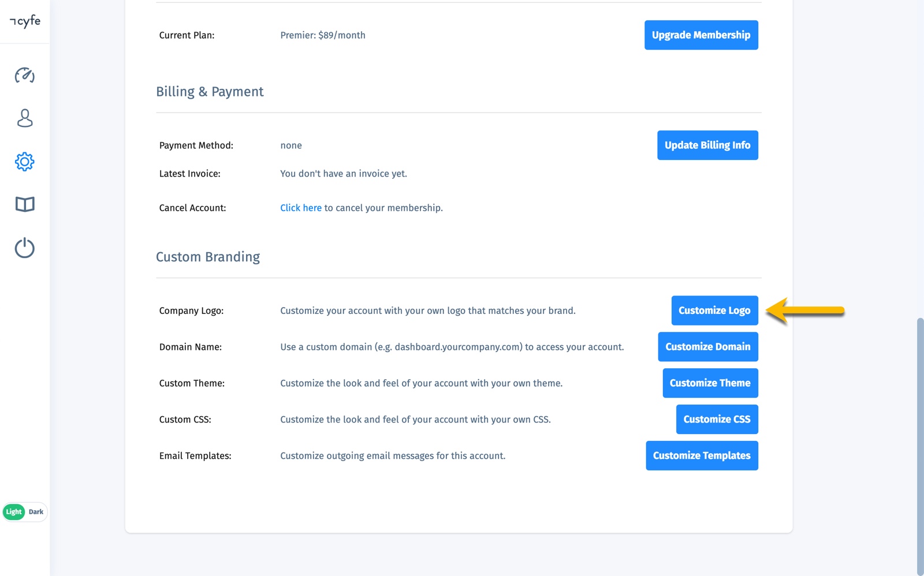Open the Customize CSS editor
Screen dimensions: 924x576
[717, 419]
